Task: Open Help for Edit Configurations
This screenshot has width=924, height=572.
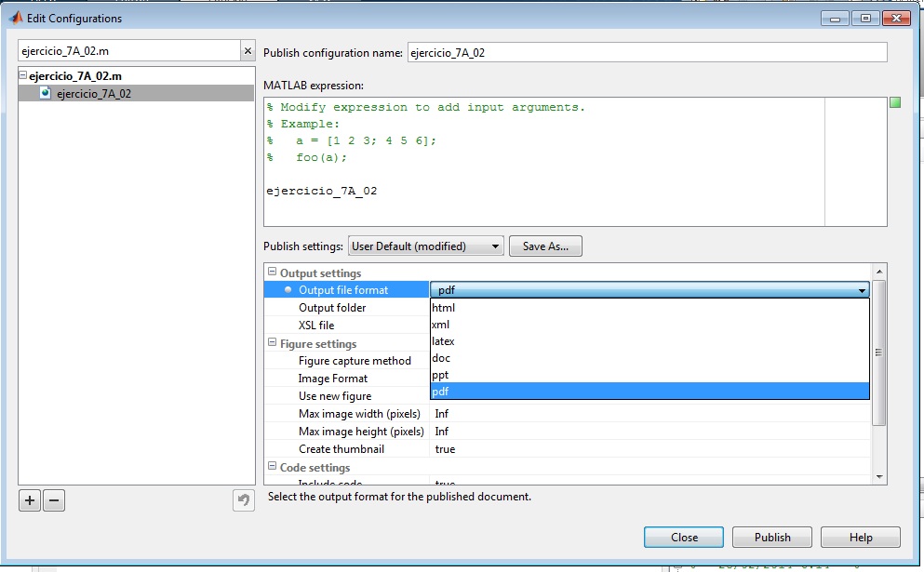Action: [x=861, y=538]
